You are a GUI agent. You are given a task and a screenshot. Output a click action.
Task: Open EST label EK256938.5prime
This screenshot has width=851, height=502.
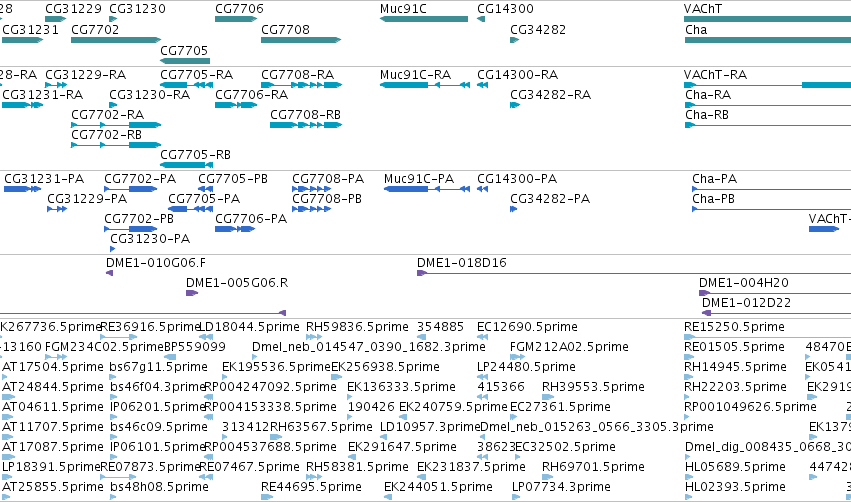(385, 367)
